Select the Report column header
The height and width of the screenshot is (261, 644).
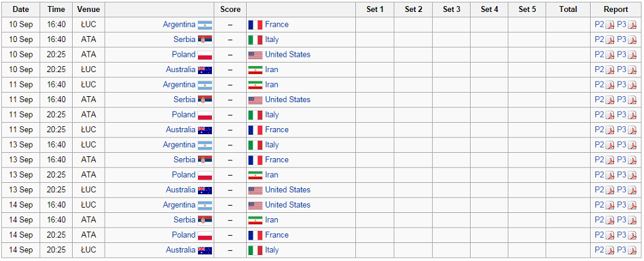[615, 9]
